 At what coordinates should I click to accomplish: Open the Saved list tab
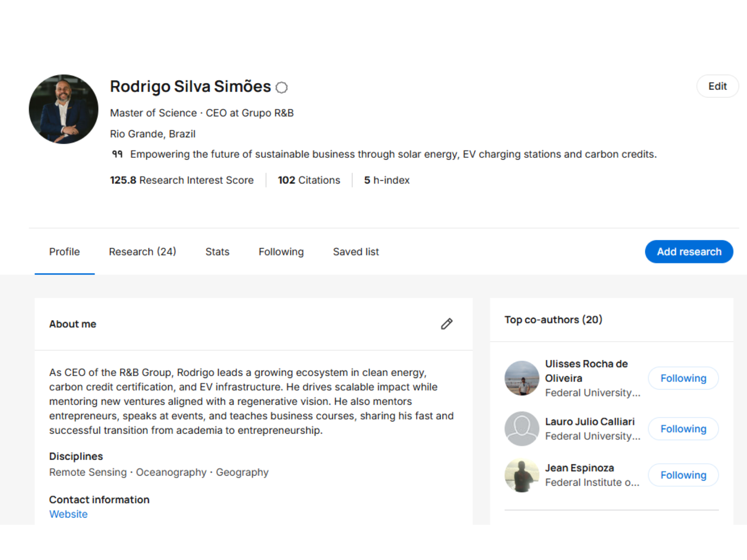coord(356,252)
